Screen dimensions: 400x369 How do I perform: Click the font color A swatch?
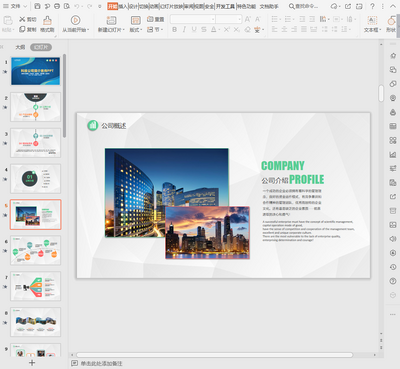pos(214,30)
